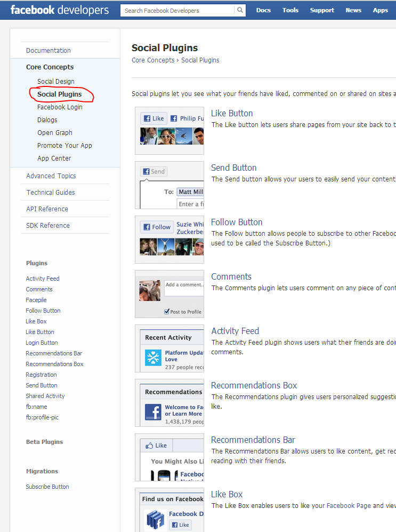Open App Center sidebar item
This screenshot has width=396, height=532.
54,158
